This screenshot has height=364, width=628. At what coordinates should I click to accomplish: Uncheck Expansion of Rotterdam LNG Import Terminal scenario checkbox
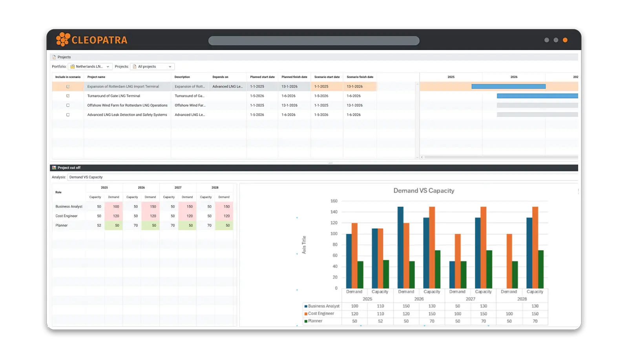pyautogui.click(x=68, y=86)
